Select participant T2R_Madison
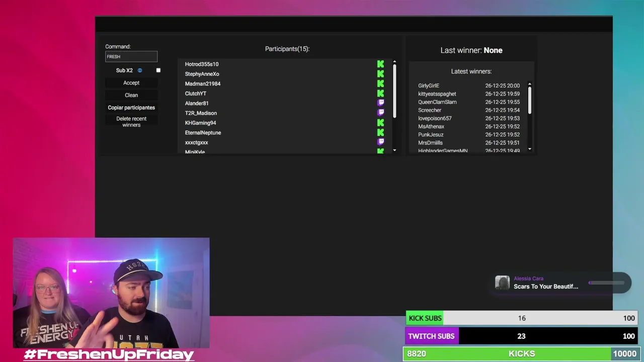Screen dimensions: 644x362 point(201,113)
